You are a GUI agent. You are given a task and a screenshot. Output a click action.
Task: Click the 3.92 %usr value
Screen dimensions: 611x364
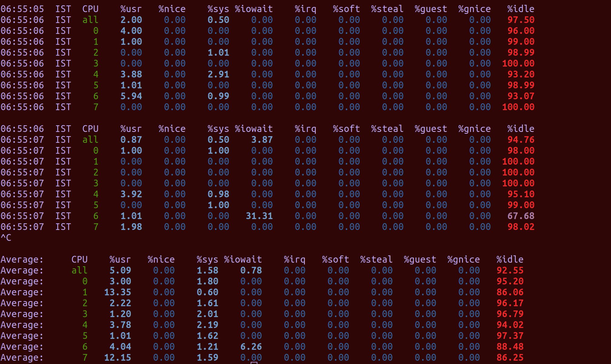131,194
